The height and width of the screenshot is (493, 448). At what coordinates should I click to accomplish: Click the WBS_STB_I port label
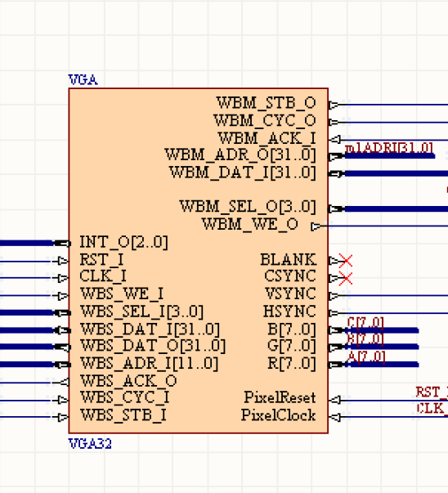[x=123, y=415]
